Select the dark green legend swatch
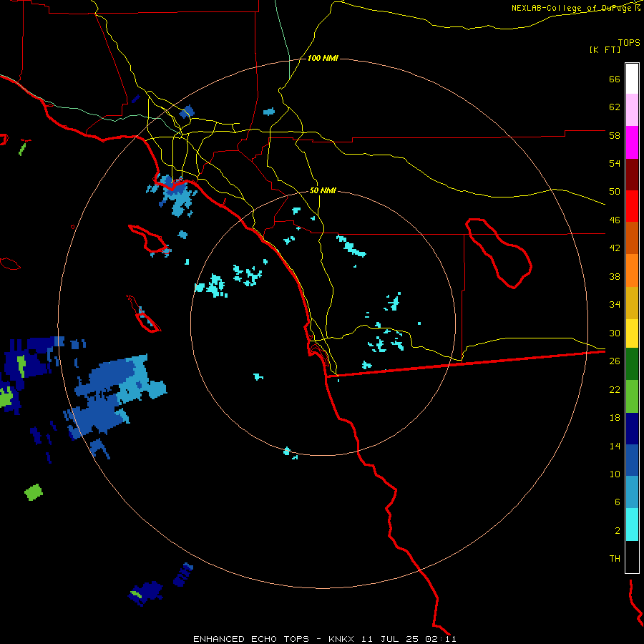 pos(632,364)
